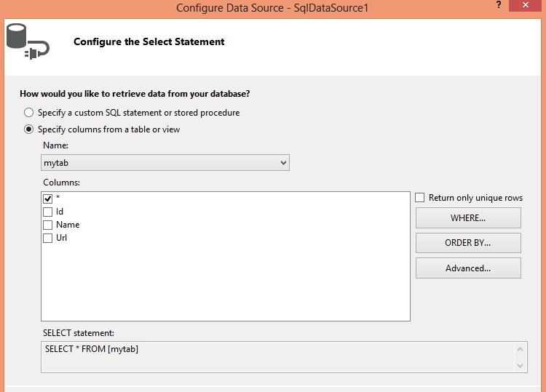Click the help question mark icon

(x=499, y=5)
